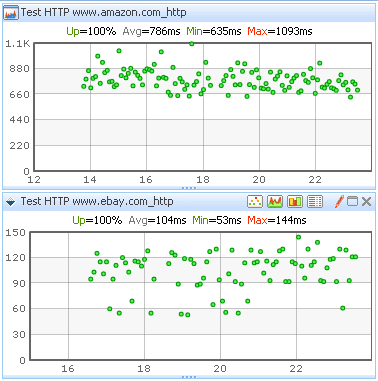Screen dimensions: 378x381
Task: Click the '1.1K' y-axis label
Action: 18,44
